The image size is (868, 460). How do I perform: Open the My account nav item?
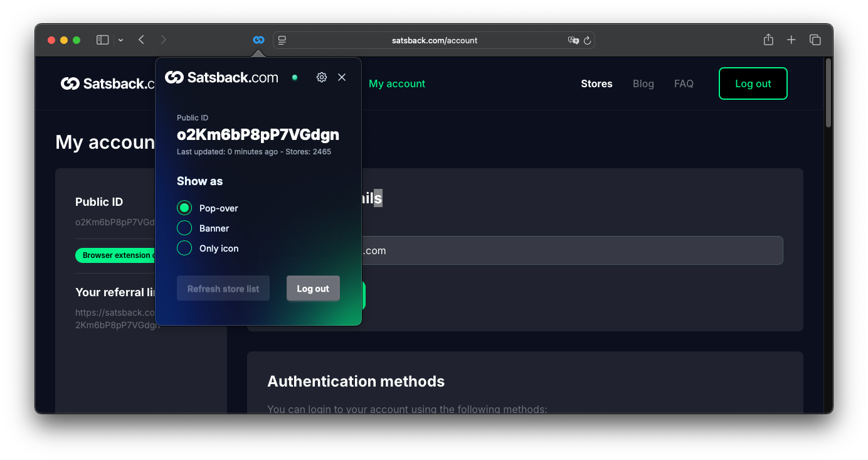pyautogui.click(x=397, y=83)
